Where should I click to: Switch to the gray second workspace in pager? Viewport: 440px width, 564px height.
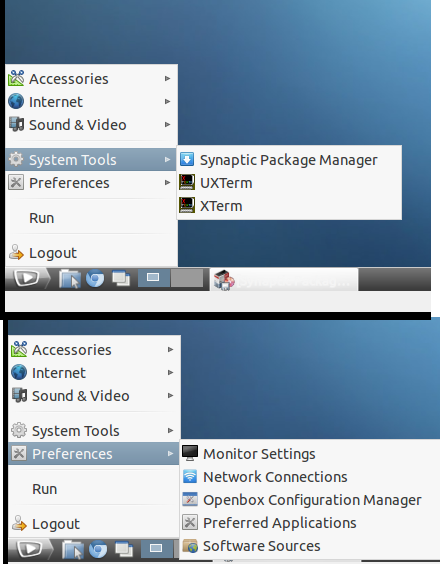(x=187, y=278)
